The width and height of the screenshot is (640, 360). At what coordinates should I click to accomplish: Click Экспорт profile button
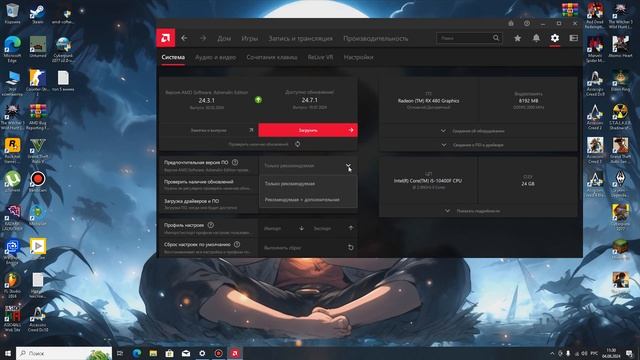click(x=333, y=228)
